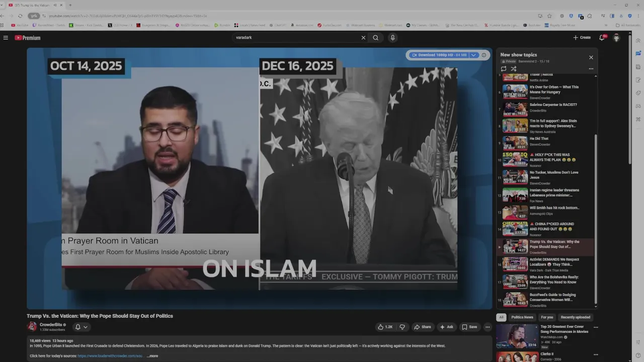This screenshot has width=644, height=362.
Task: Open browser sidebar tools icon
Action: [x=638, y=119]
